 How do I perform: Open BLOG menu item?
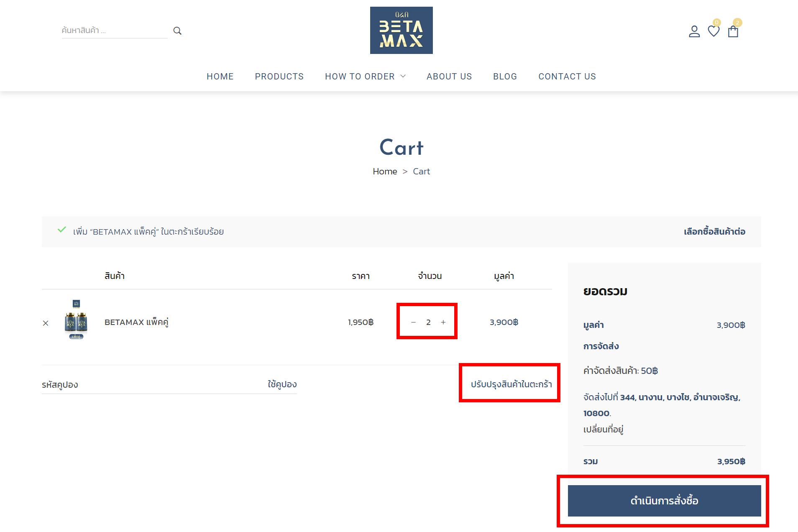pyautogui.click(x=505, y=77)
